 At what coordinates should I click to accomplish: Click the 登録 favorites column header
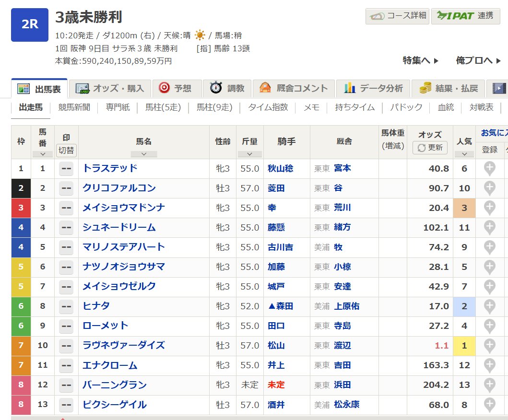[x=490, y=150]
